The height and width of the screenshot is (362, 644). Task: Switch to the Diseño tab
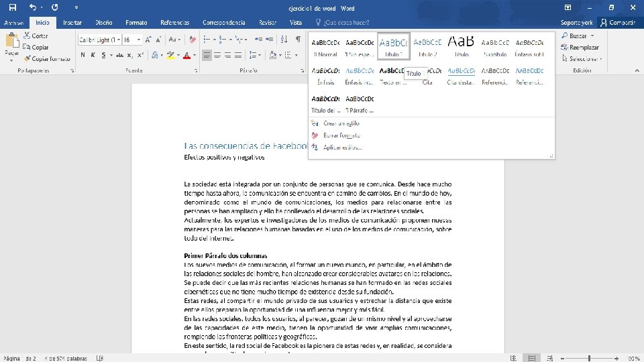103,23
